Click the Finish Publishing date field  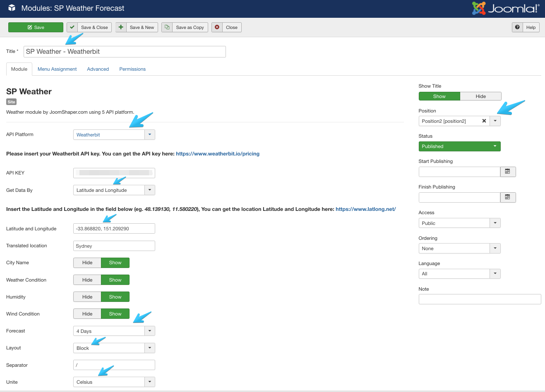coord(459,197)
